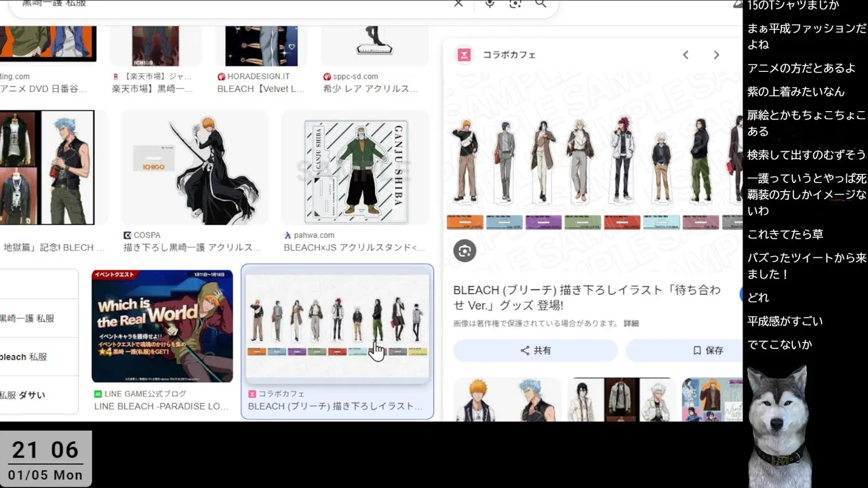Select the COSPA Ichigo acrylic stand thumbnail
Screen dimensions: 868x488
coord(195,167)
